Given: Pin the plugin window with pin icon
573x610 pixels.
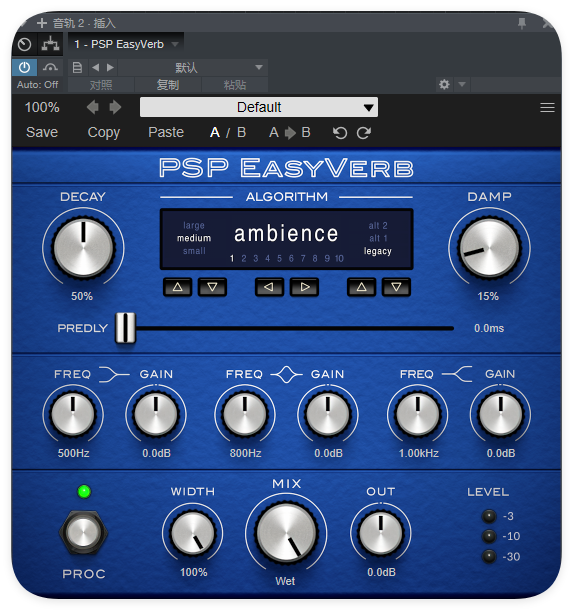Looking at the screenshot, I should [x=522, y=23].
